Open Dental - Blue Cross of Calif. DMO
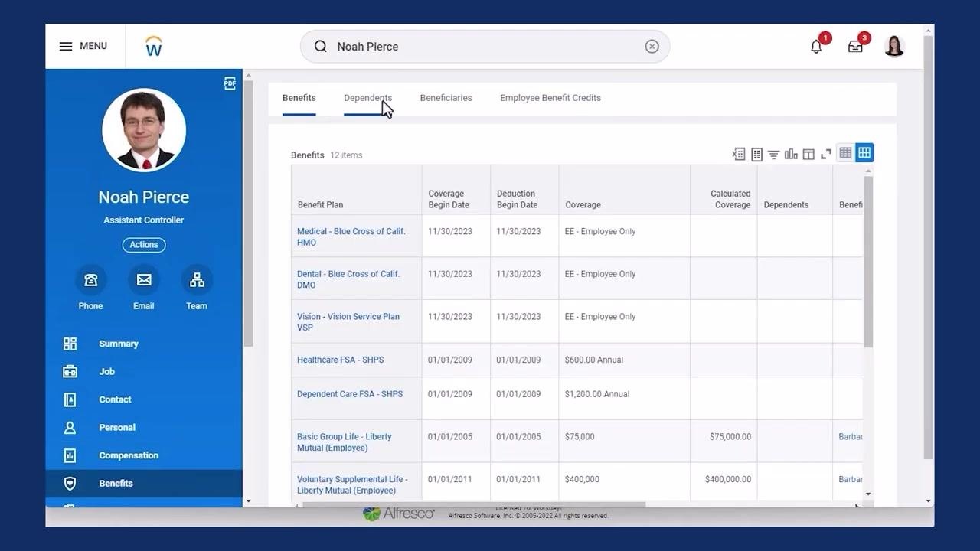 348,279
